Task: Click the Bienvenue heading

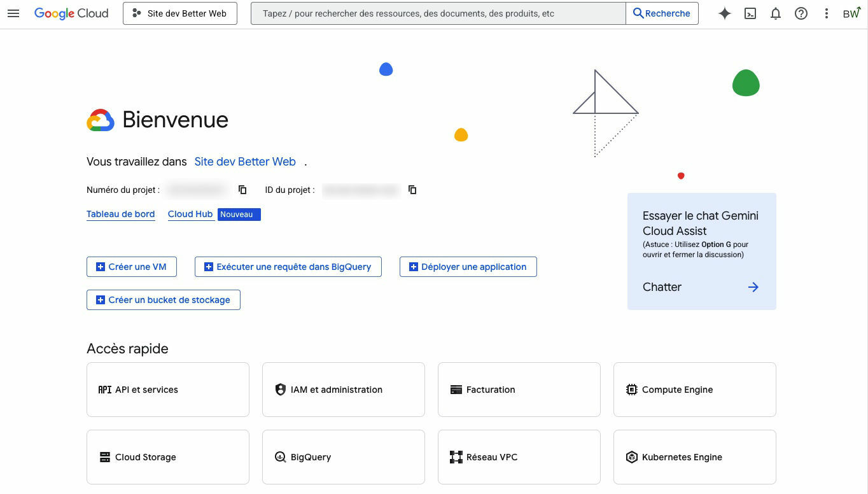Action: click(176, 119)
